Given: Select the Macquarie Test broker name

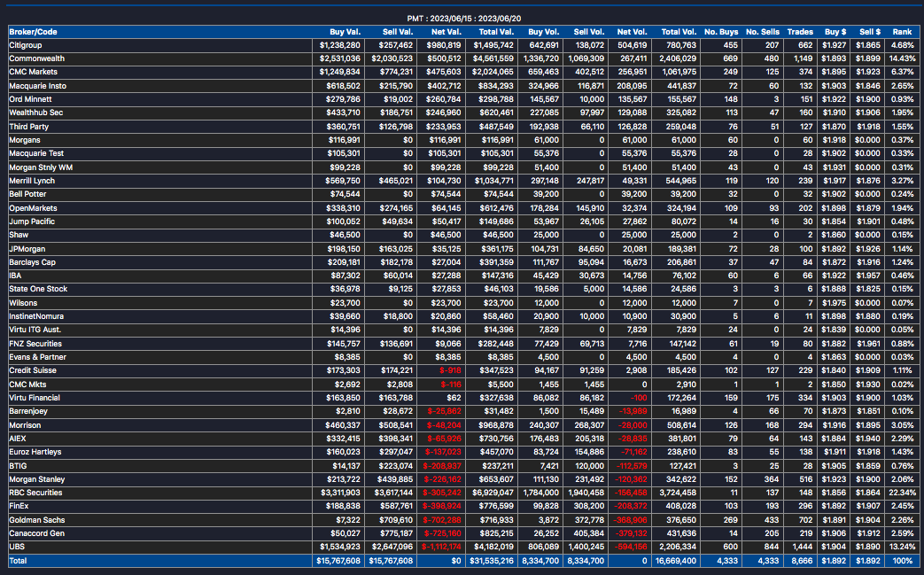Looking at the screenshot, I should tap(36, 153).
